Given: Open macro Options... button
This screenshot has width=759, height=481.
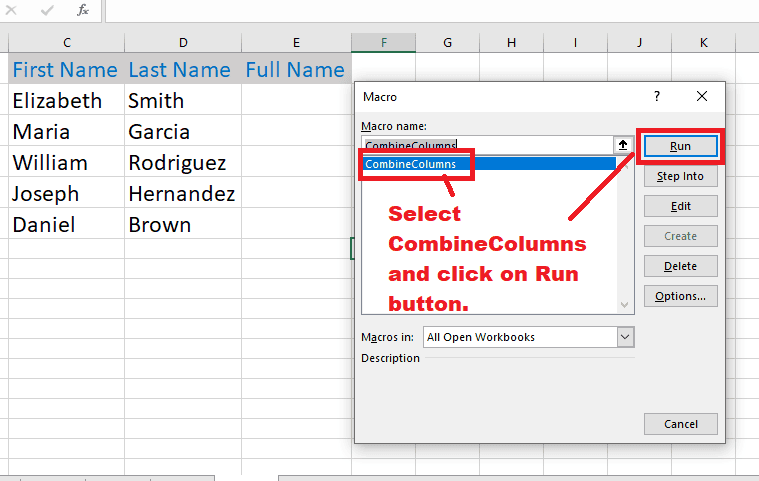Looking at the screenshot, I should (680, 296).
